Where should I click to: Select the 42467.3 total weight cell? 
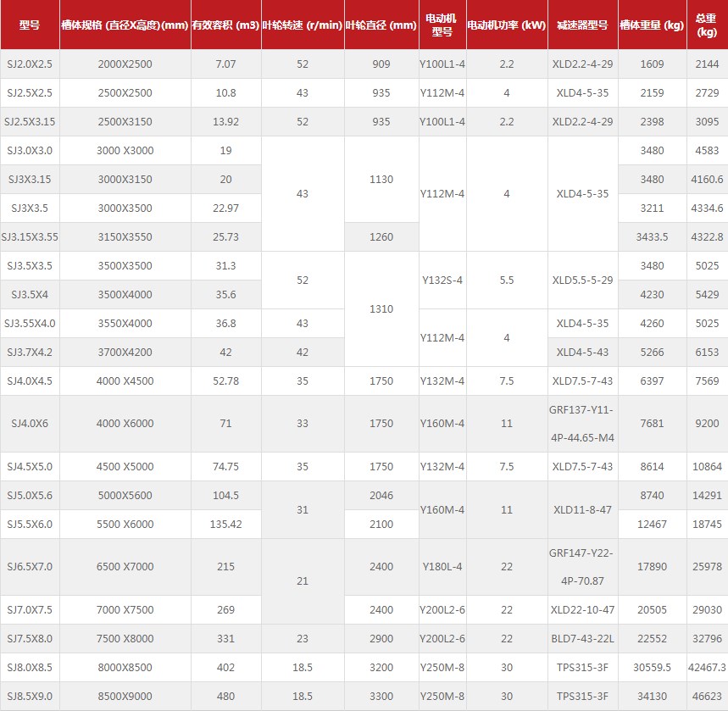(x=706, y=668)
